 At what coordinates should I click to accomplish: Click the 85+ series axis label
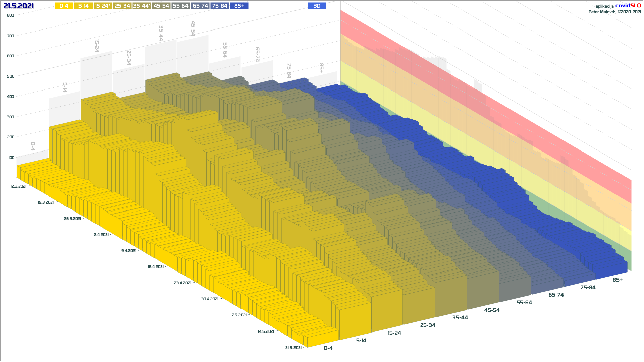pyautogui.click(x=617, y=280)
